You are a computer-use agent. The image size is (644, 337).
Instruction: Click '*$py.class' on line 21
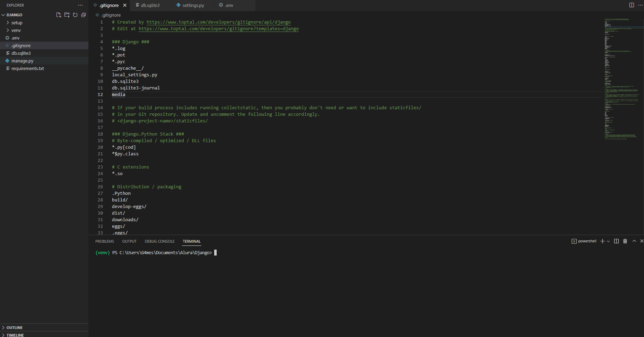(125, 154)
